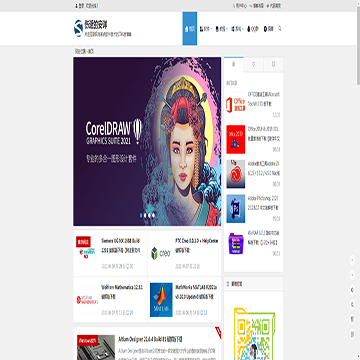The width and height of the screenshot is (360, 360).
Task: Click the Siemens NX logo thumbnail
Action: pos(86,253)
